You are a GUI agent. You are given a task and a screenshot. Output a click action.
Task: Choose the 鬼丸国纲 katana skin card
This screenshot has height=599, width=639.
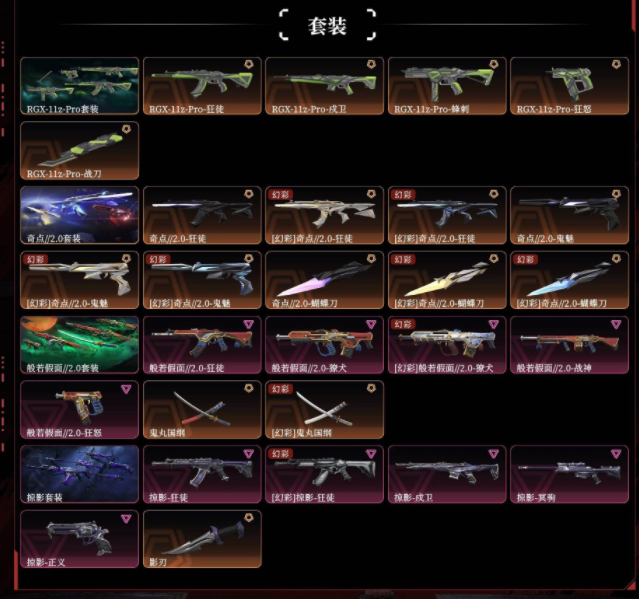[x=202, y=410]
